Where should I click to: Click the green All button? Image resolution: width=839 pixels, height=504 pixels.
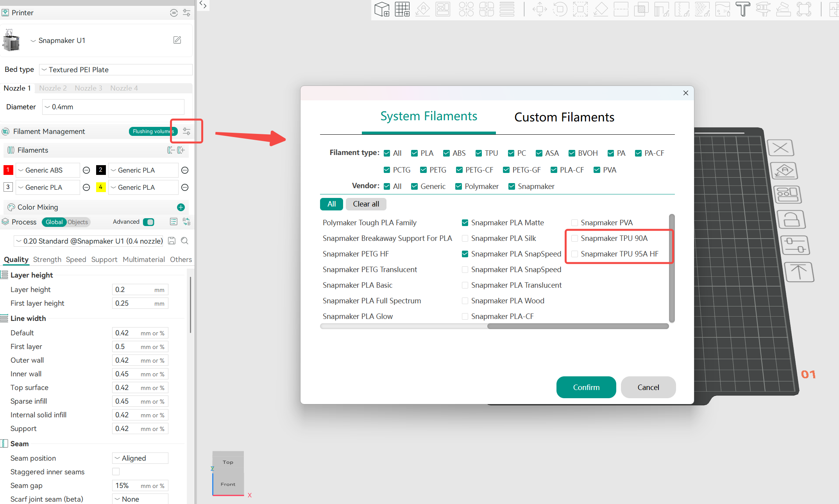tap(331, 204)
